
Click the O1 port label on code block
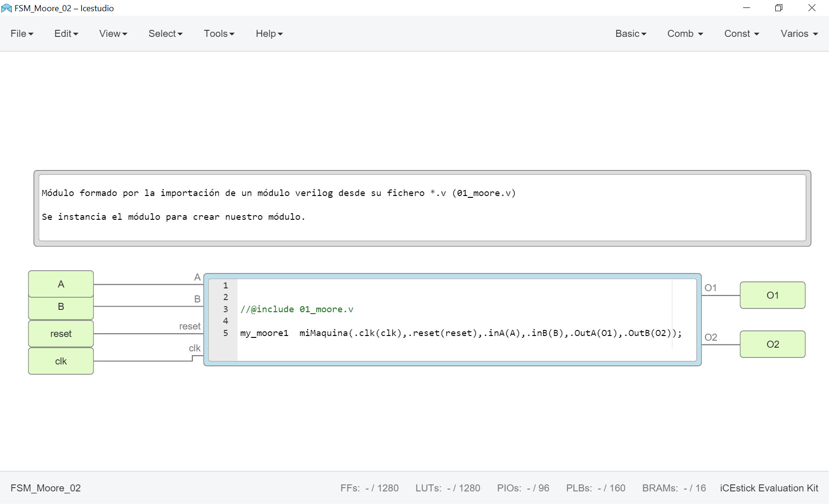(x=710, y=288)
